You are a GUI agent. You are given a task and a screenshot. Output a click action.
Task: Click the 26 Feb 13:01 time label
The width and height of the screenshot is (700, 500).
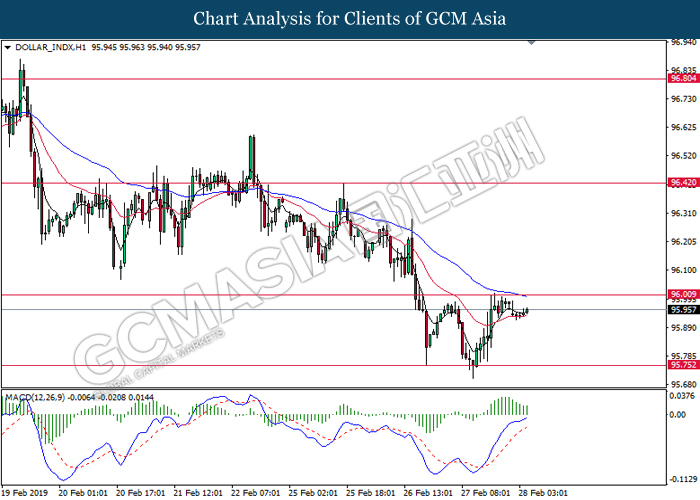429,493
